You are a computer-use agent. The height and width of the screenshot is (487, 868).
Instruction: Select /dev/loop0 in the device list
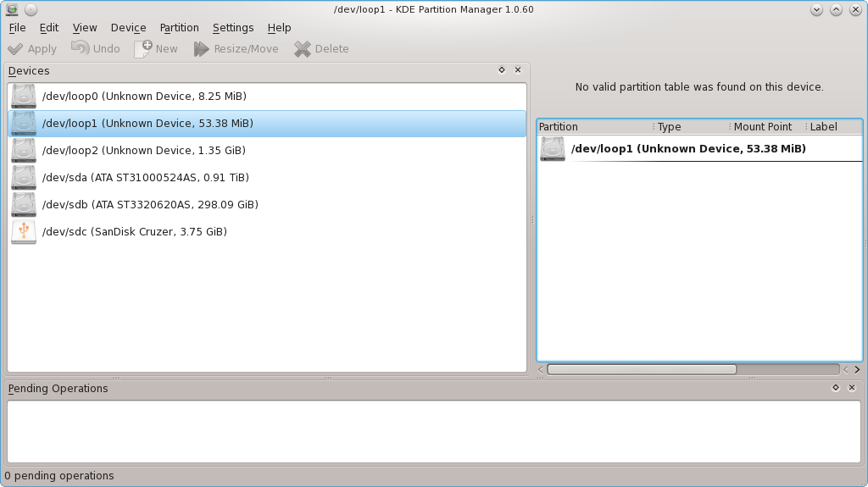pyautogui.click(x=144, y=97)
